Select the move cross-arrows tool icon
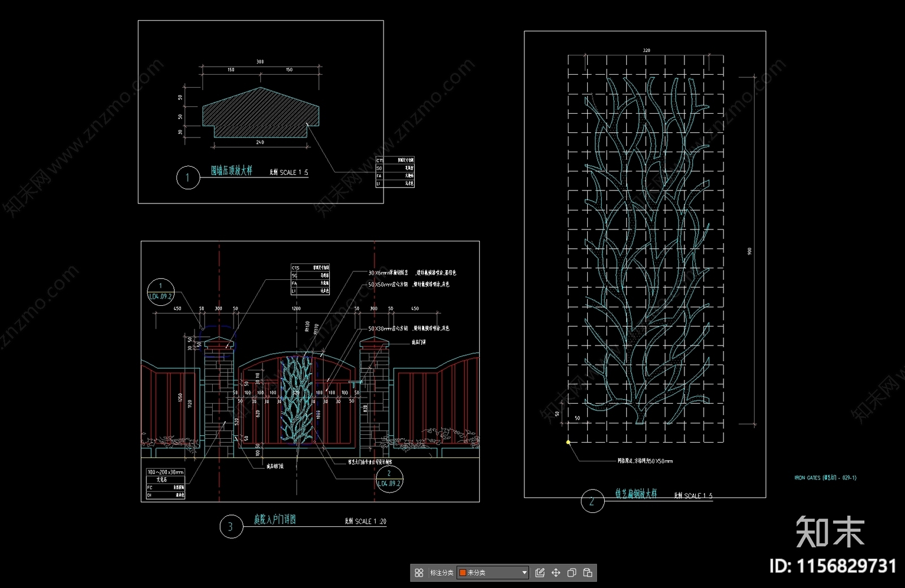Screen dimensions: 905x588 [555, 573]
